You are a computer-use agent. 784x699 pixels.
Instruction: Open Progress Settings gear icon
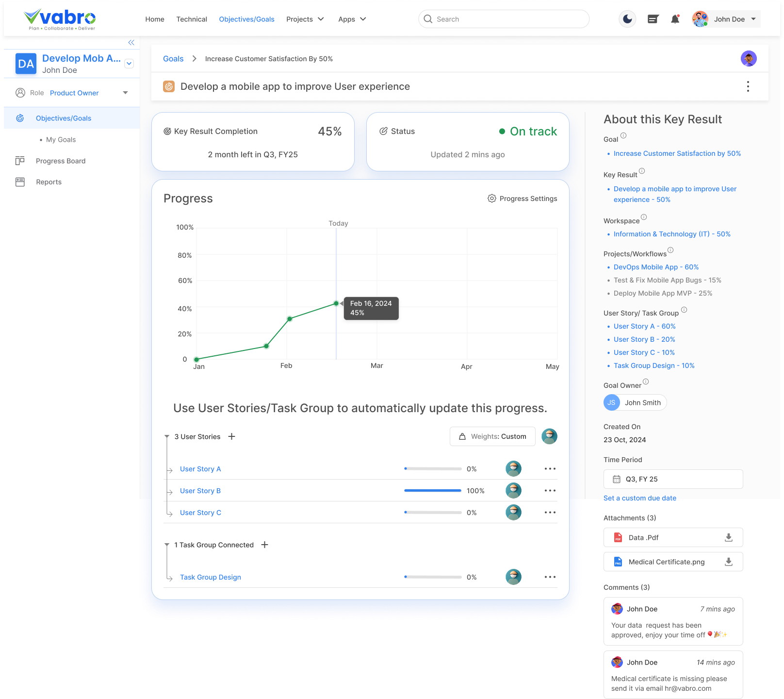pyautogui.click(x=491, y=199)
